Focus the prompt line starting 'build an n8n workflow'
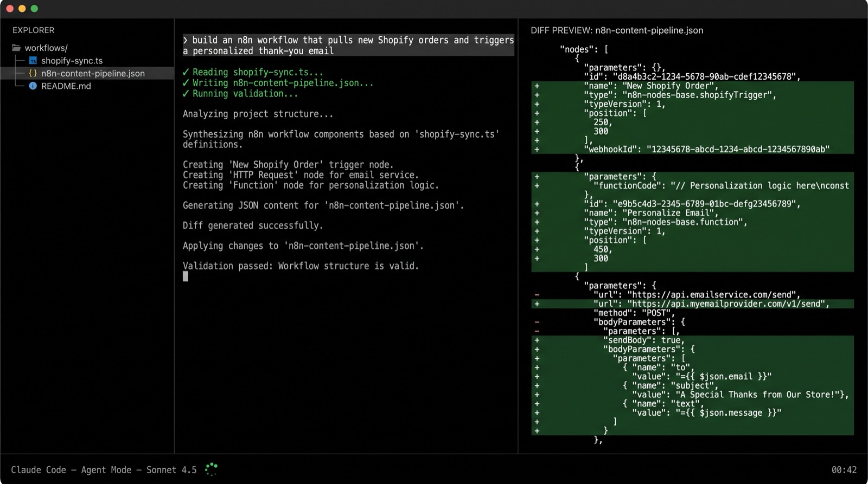The height and width of the screenshot is (484, 868). pos(348,46)
